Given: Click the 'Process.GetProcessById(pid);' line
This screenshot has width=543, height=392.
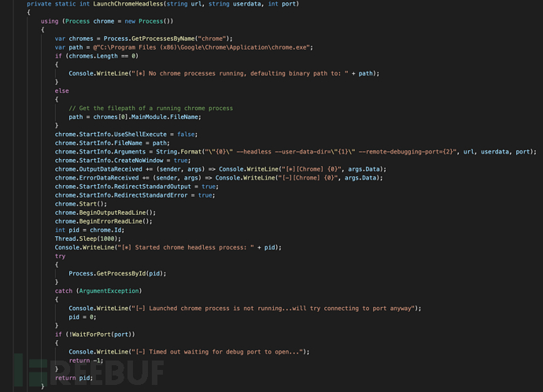Looking at the screenshot, I should (x=117, y=273).
